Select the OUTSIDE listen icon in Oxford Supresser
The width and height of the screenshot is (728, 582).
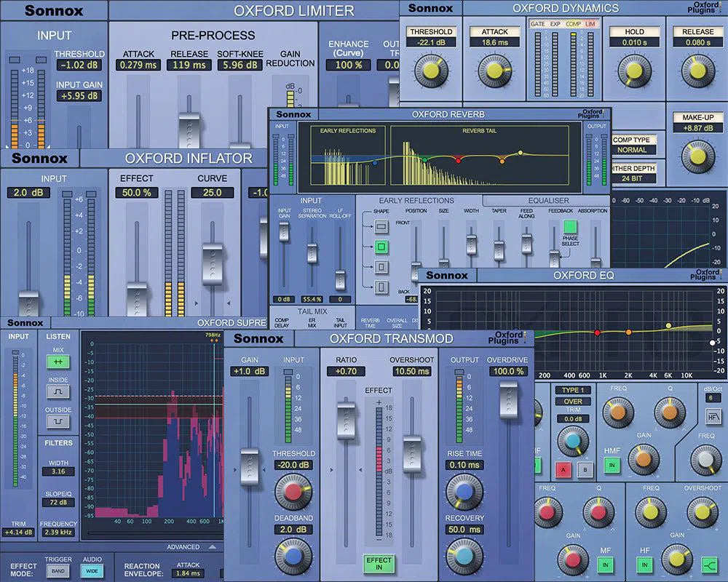(x=59, y=422)
